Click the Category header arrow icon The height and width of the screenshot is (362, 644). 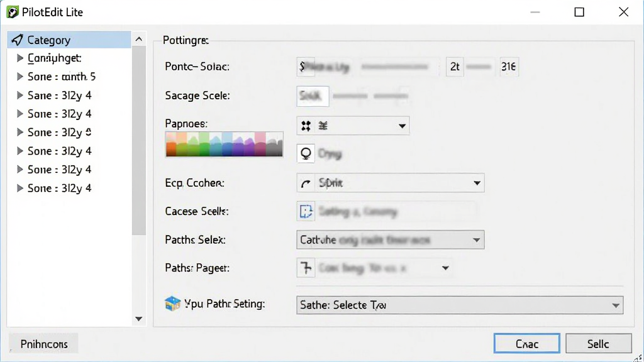[17, 40]
